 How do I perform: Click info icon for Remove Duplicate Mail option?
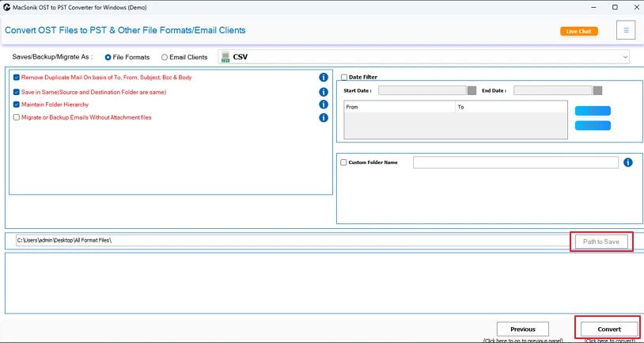tap(323, 78)
